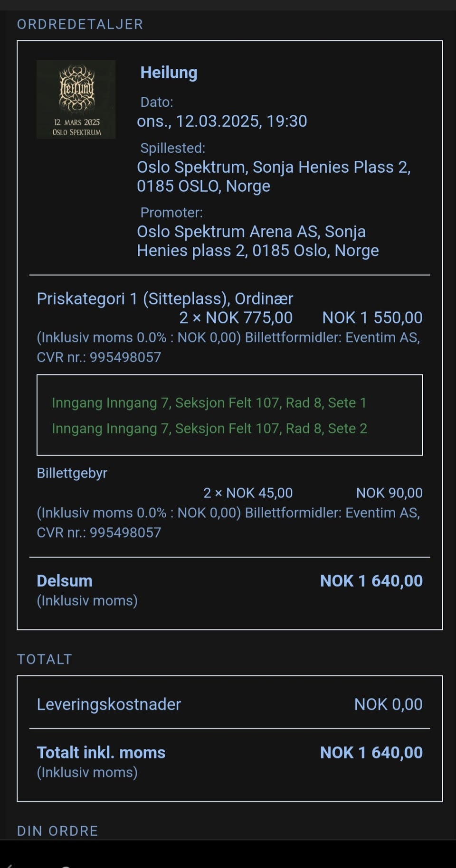Tap the Oslo Spektrum Arena AS promoter text
This screenshot has height=868, width=456.
tap(258, 241)
